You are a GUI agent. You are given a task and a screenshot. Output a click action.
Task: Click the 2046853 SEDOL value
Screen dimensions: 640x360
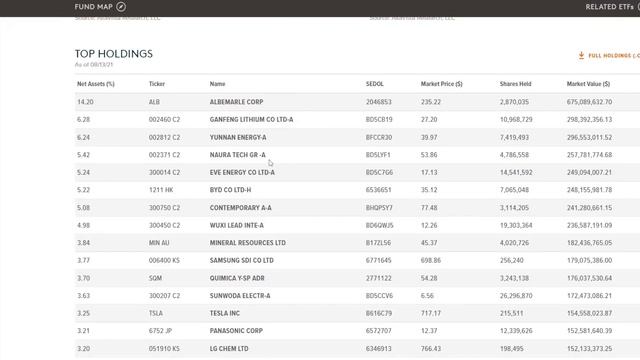click(378, 102)
